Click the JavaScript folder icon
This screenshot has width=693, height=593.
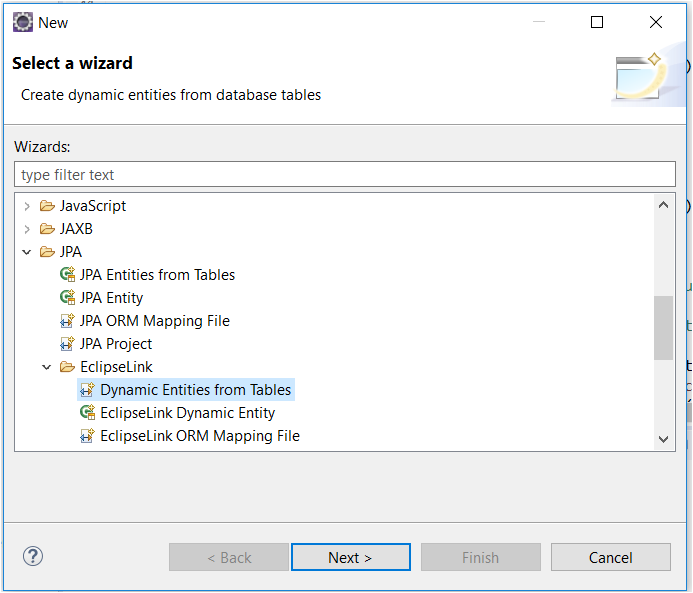[47, 206]
